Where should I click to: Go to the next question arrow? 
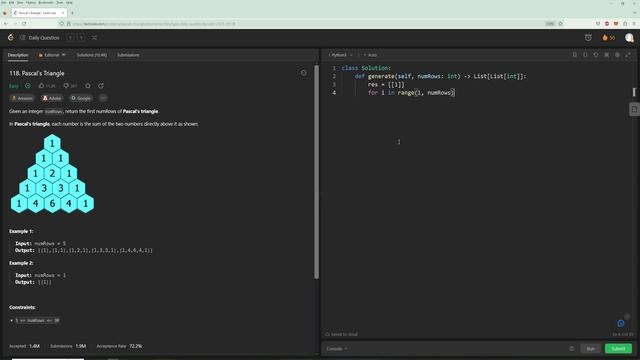point(81,38)
